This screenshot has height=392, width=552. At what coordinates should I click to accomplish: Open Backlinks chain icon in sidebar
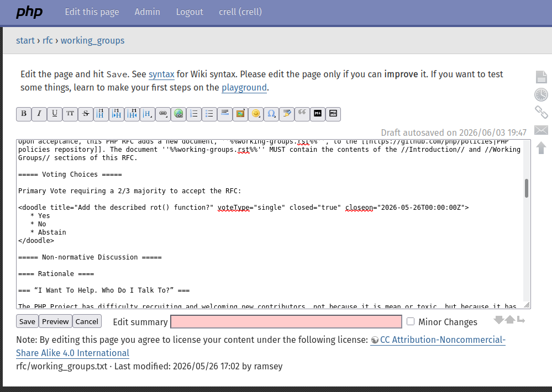pyautogui.click(x=541, y=112)
